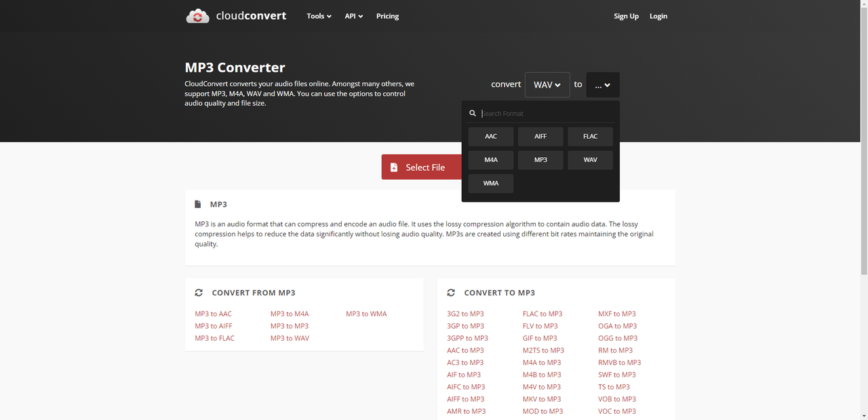
Task: Open the Tools dropdown menu
Action: click(x=319, y=16)
